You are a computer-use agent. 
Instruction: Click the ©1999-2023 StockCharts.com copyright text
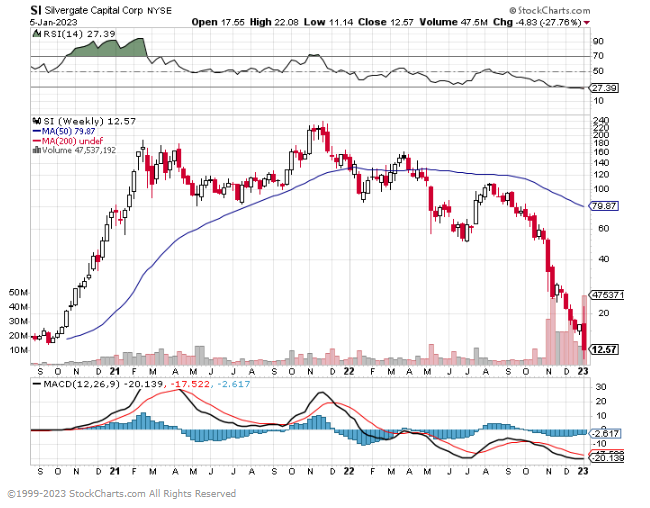122,494
